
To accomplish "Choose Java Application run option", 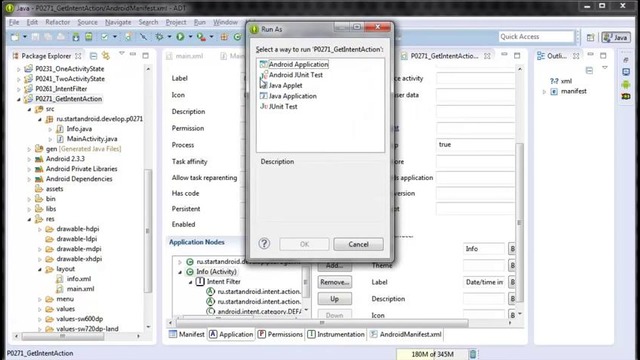I will click(288, 96).
